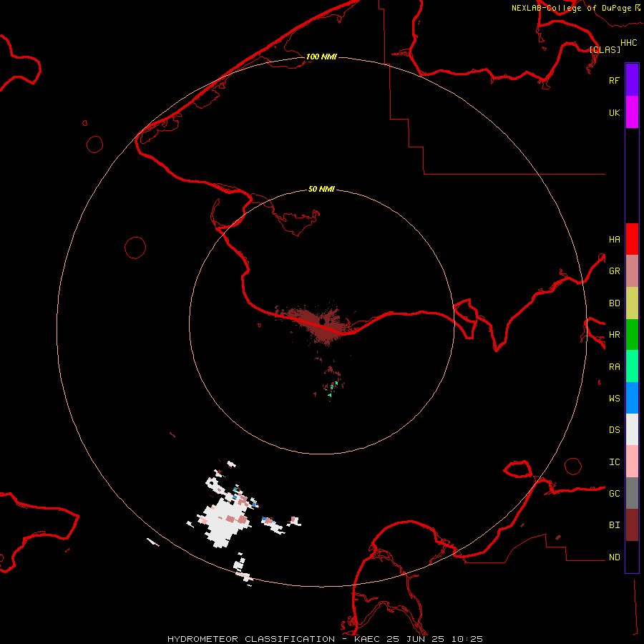Click the UK magenta legend swatch
Screen dimensions: 644x644
tap(632, 112)
